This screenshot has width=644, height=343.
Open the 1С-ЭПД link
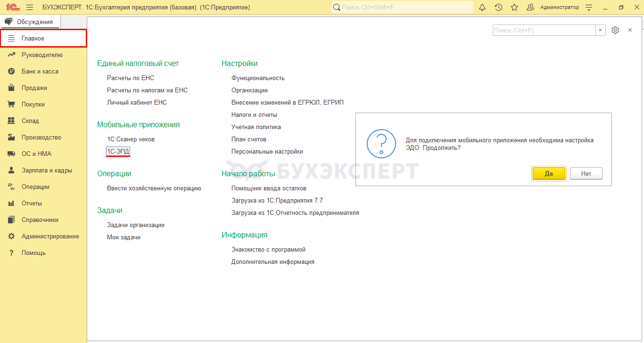[118, 151]
